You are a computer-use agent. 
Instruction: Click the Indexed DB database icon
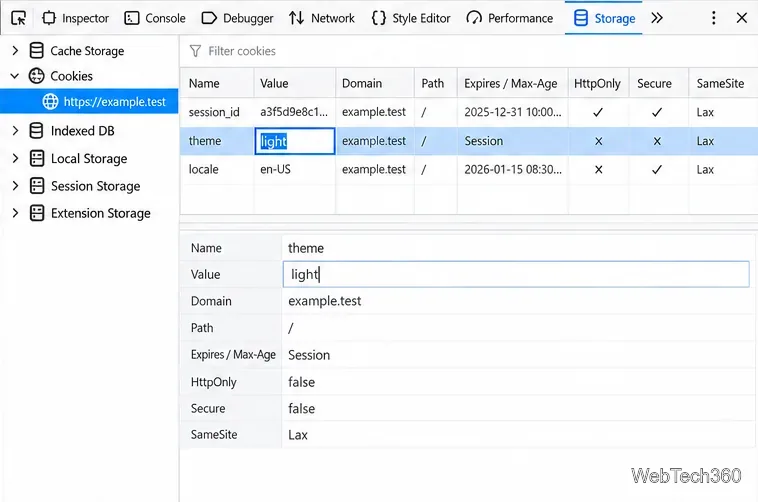pos(36,131)
